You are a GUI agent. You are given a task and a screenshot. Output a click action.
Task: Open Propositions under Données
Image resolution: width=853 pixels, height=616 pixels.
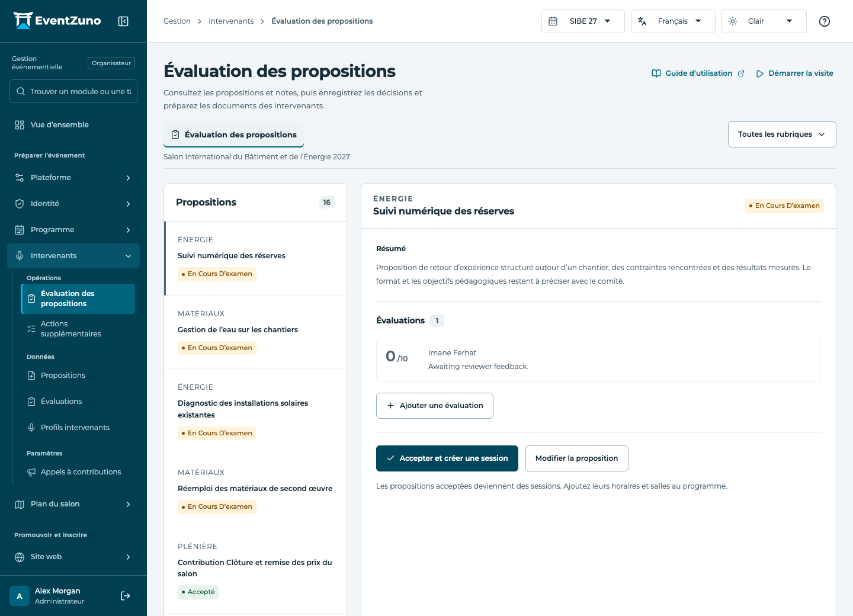(x=78, y=376)
